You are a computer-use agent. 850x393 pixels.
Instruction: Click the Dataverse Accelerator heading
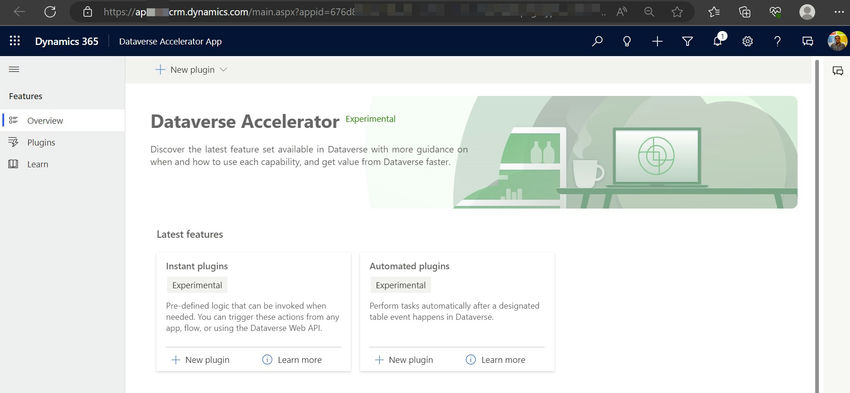coord(245,121)
